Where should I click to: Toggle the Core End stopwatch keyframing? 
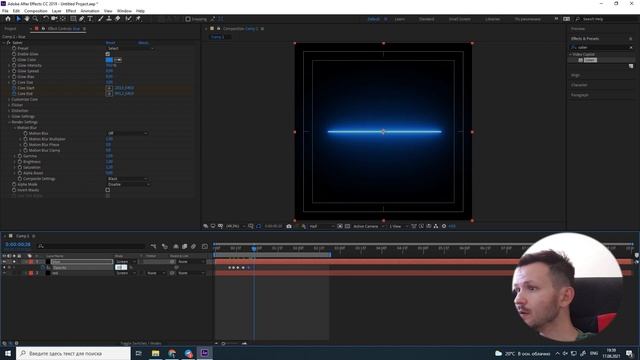coord(14,93)
